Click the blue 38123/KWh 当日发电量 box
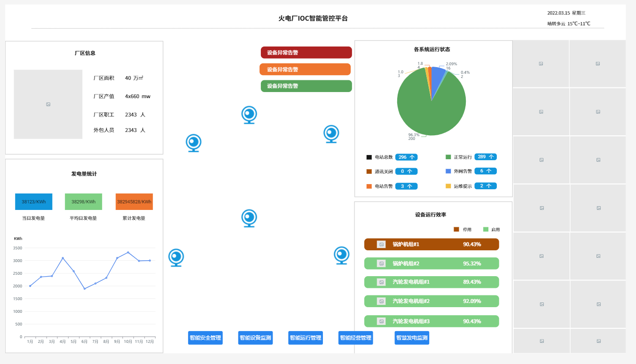 [x=34, y=202]
